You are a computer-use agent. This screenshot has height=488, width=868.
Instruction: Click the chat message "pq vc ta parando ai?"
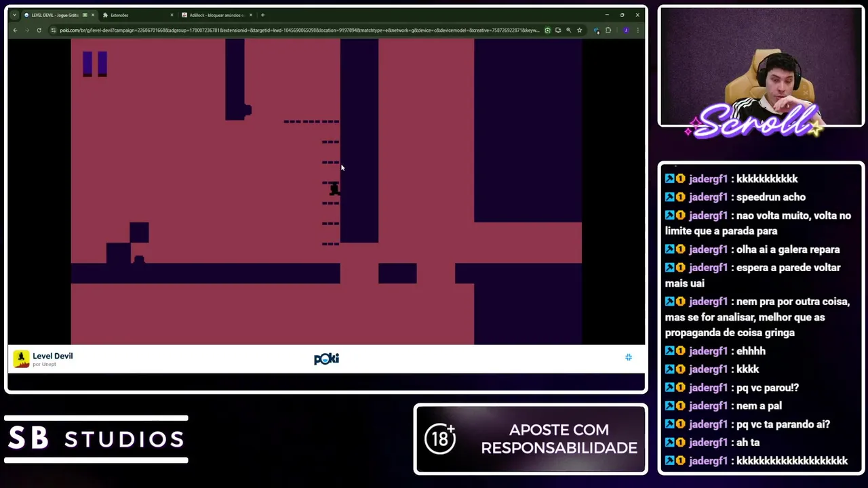click(x=783, y=424)
